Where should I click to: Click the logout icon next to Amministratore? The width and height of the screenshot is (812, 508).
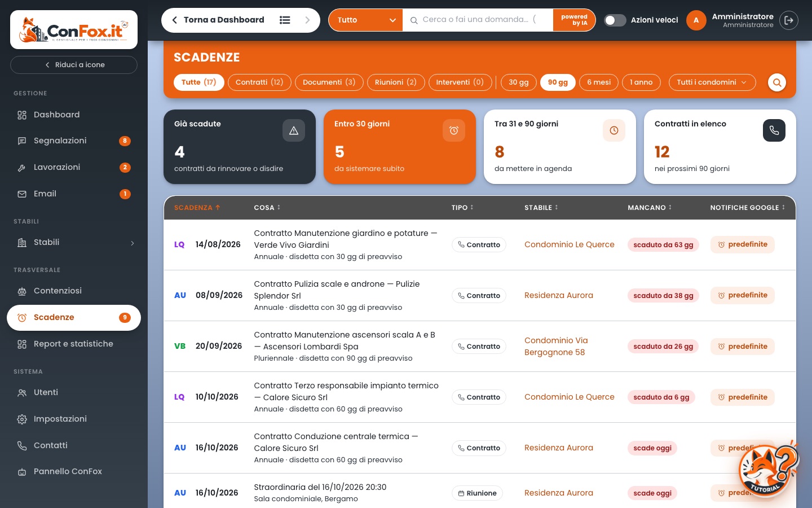click(x=789, y=20)
